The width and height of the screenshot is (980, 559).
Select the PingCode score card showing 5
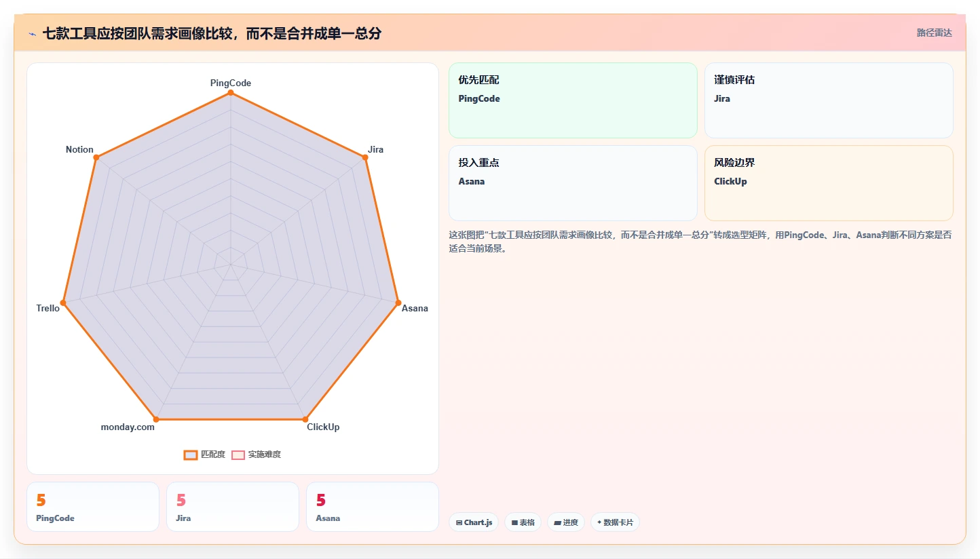93,507
